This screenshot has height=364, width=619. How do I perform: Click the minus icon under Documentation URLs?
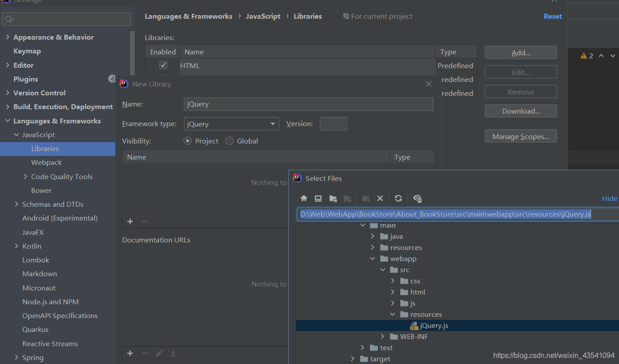(x=144, y=353)
